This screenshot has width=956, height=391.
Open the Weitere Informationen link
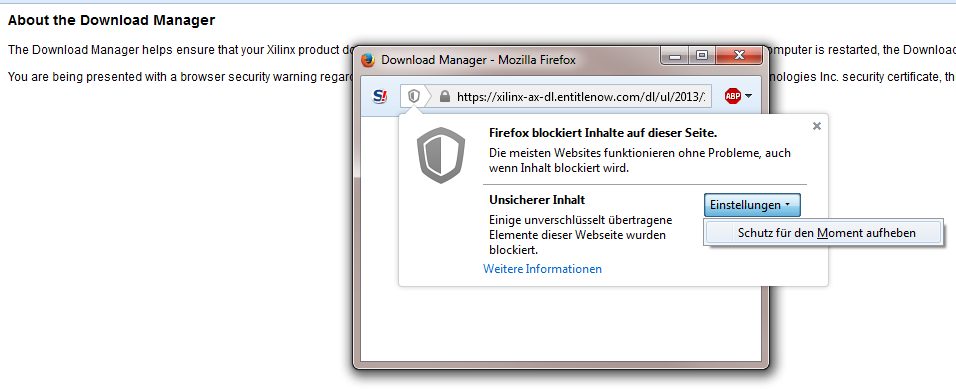[543, 269]
